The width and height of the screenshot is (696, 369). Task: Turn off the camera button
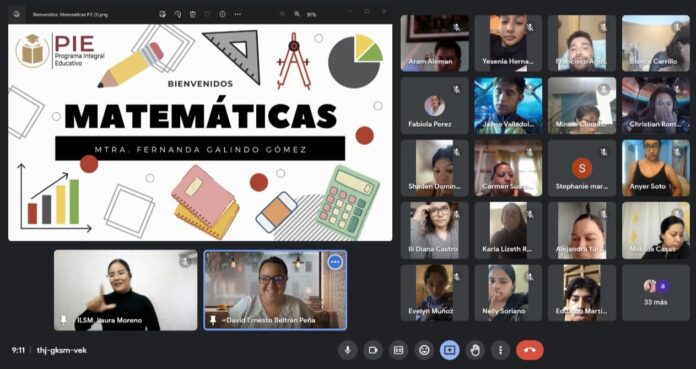pos(373,350)
